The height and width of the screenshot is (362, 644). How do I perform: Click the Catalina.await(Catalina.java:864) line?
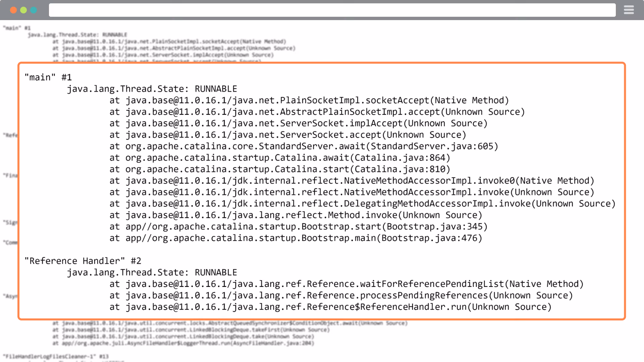click(280, 158)
